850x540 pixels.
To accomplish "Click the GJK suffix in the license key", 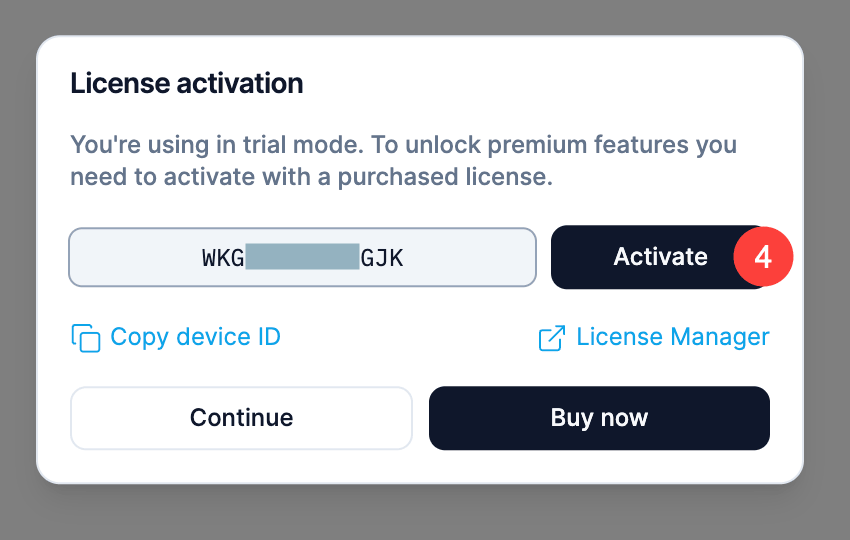I will [381, 258].
